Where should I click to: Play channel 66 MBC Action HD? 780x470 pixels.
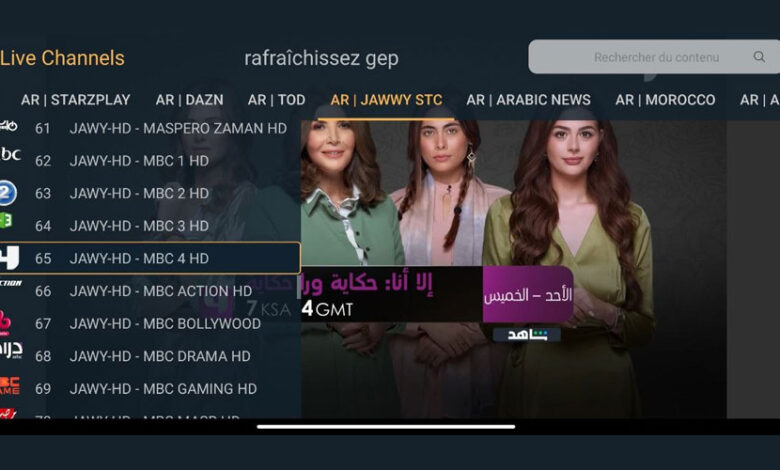[x=150, y=291]
